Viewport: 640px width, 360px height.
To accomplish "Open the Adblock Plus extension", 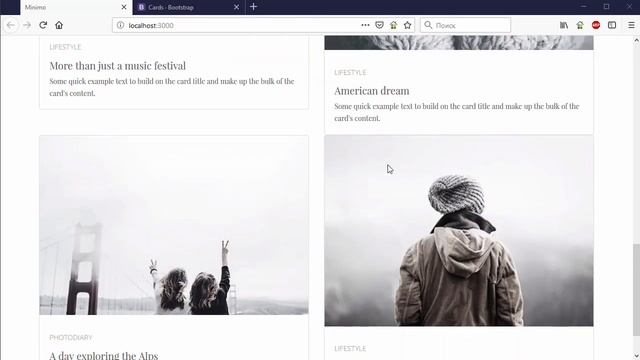I will tap(596, 25).
